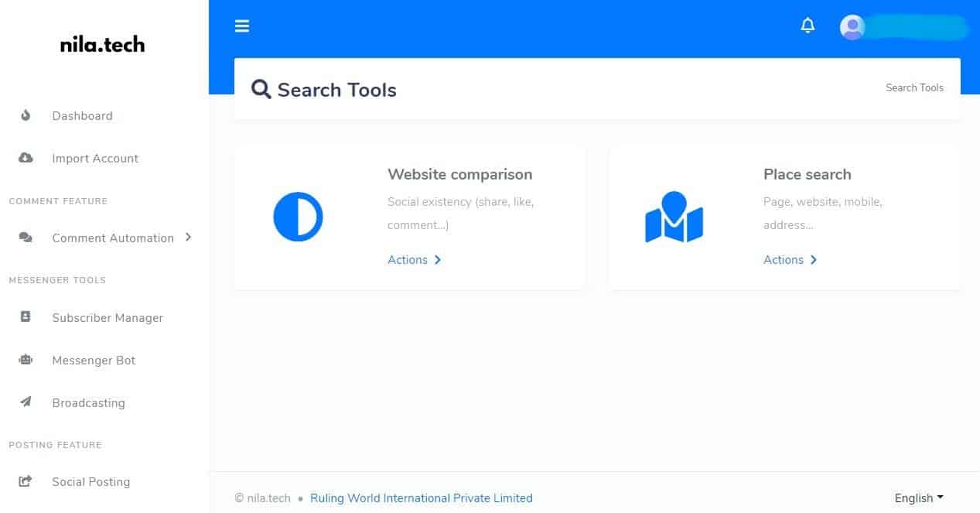Click the Search Tools breadcrumb link
This screenshot has width=980, height=513.
[914, 88]
